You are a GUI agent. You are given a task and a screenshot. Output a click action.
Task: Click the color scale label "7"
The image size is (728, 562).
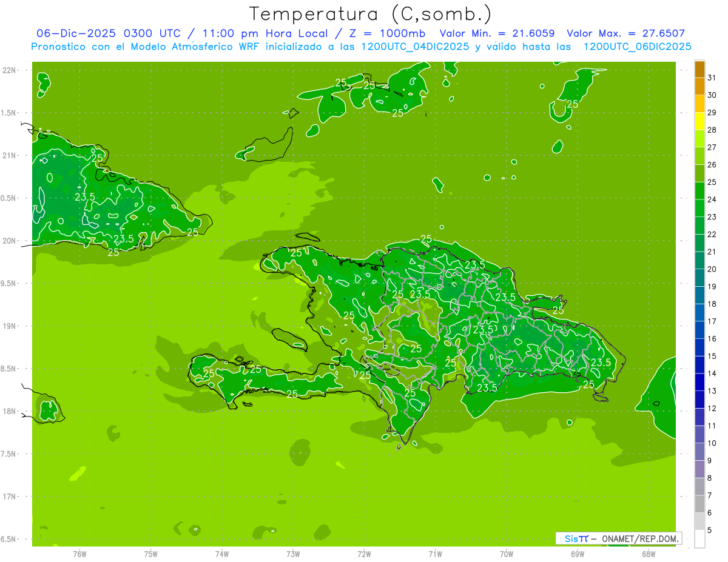click(x=710, y=496)
